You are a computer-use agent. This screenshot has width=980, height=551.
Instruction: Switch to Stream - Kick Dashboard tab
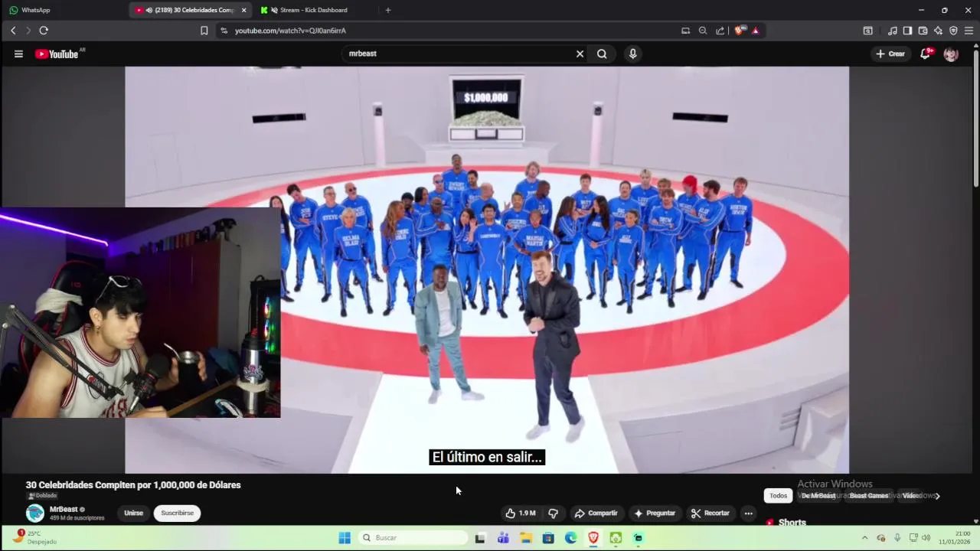pos(314,10)
